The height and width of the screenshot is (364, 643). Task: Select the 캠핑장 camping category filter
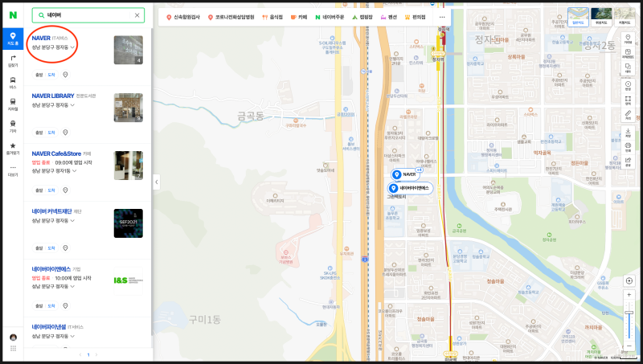[362, 17]
